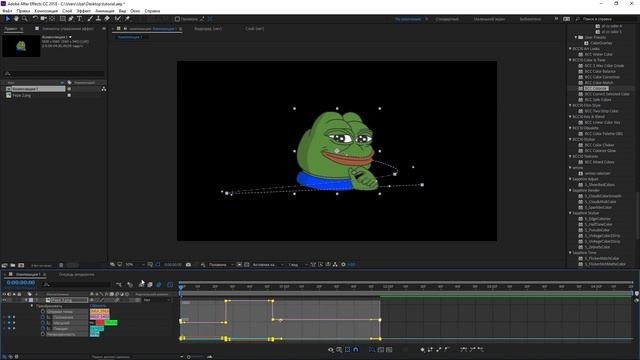Collapse the Pepe layer twirl arrow

26,300
